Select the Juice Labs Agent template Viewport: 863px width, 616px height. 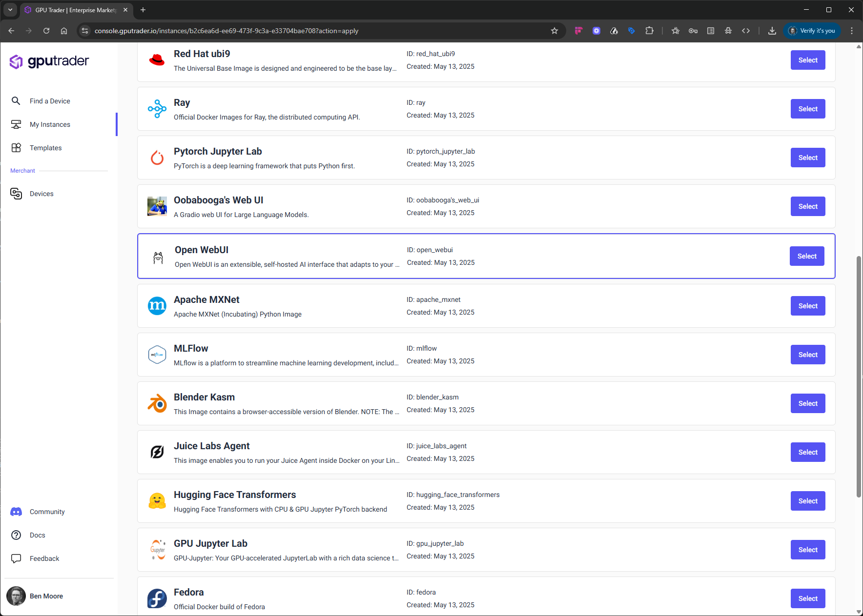(808, 452)
